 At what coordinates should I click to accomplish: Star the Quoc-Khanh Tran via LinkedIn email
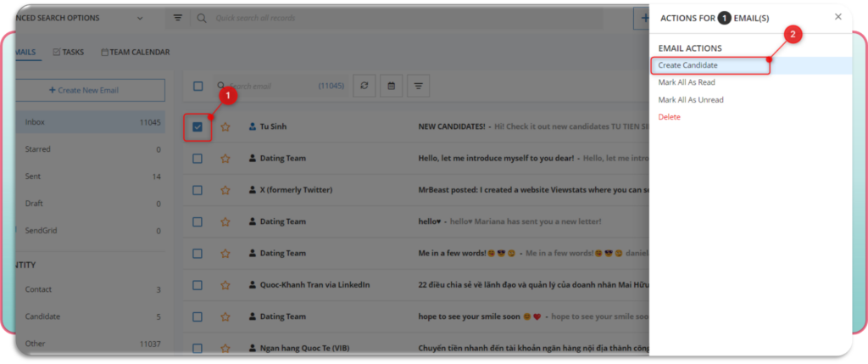click(x=225, y=285)
